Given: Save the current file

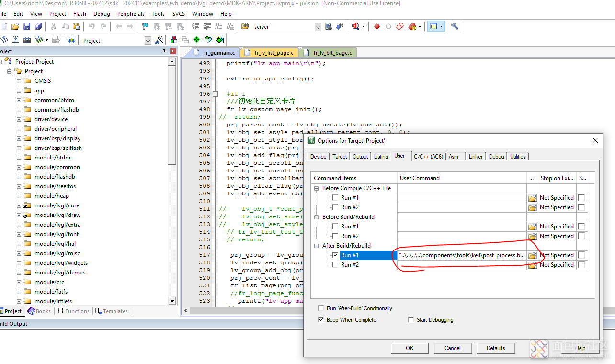Looking at the screenshot, I should (x=27, y=26).
